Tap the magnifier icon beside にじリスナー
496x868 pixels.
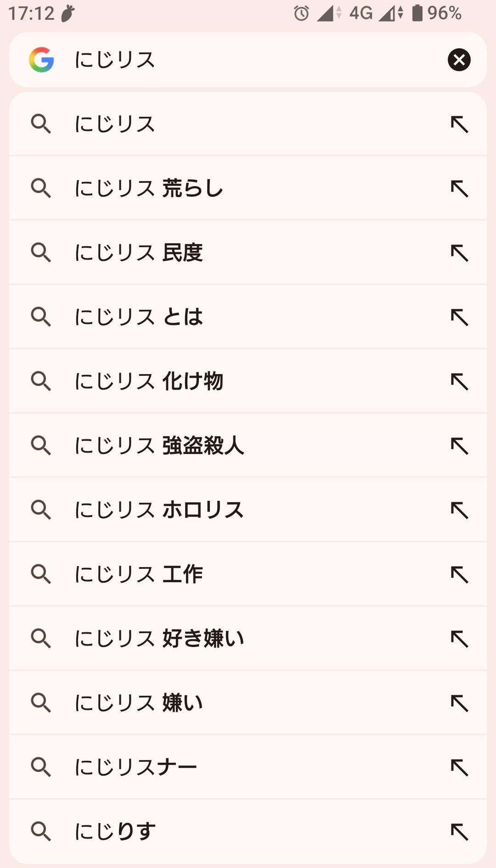click(x=41, y=767)
